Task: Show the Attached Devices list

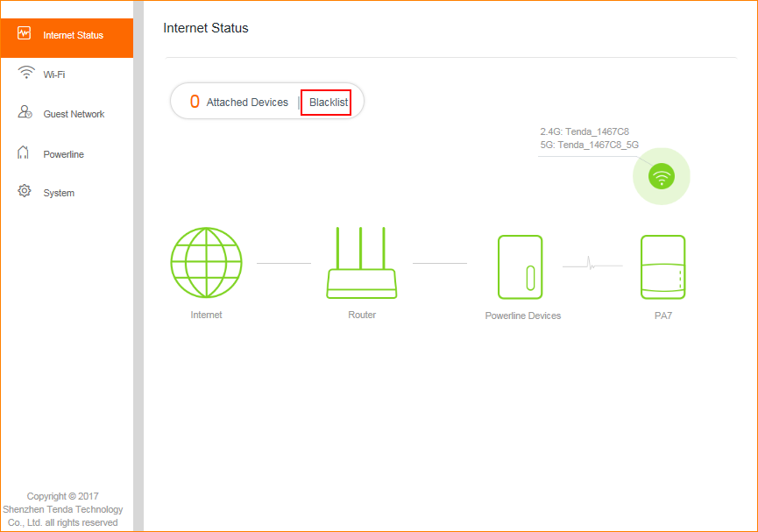Action: coord(247,103)
